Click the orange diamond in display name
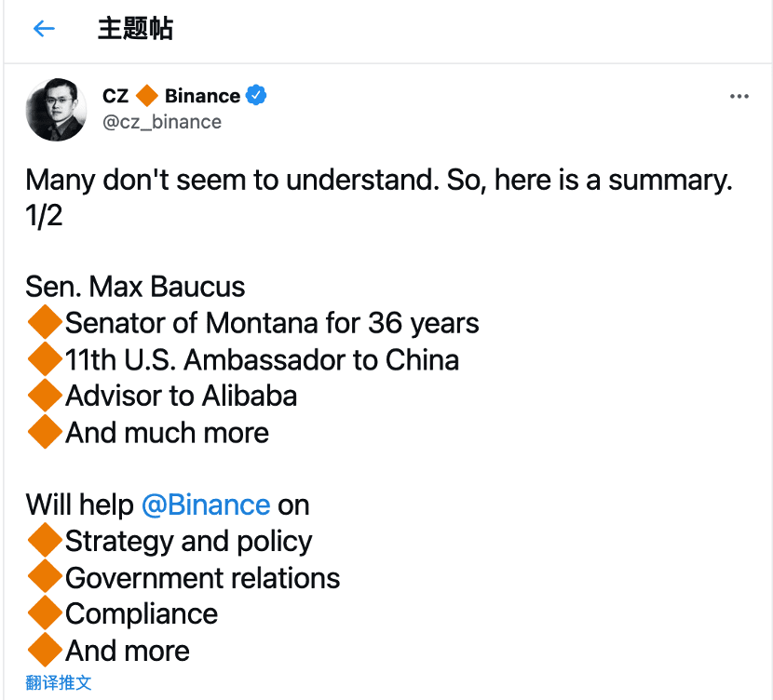 pyautogui.click(x=147, y=95)
